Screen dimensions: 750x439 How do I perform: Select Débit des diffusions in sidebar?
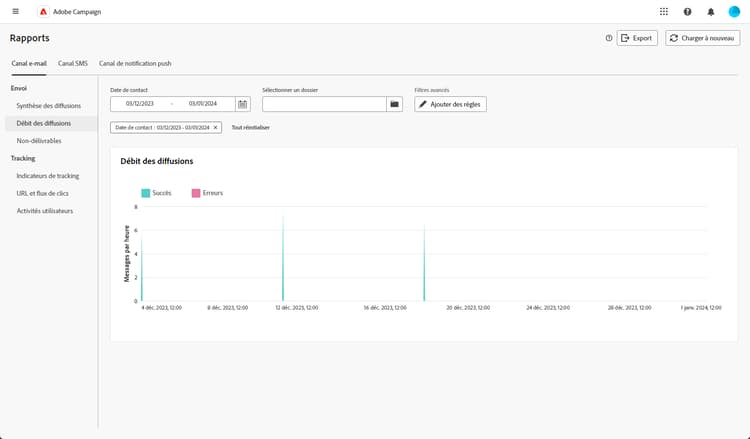point(51,123)
